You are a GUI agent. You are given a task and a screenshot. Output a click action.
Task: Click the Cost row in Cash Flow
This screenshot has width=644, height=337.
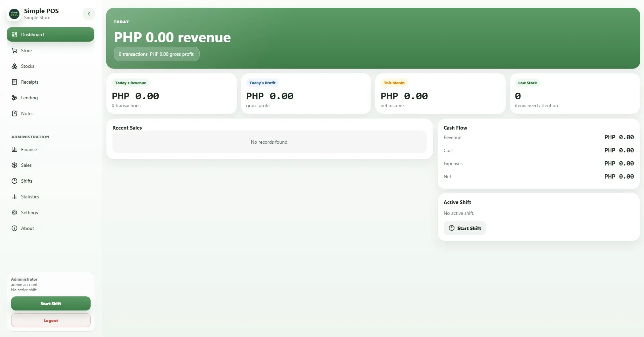tap(539, 150)
